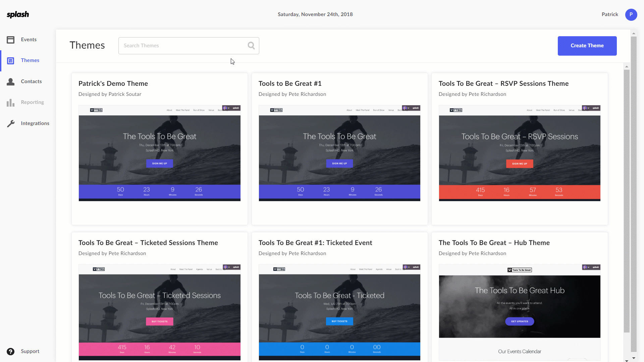Click the Themes page heading
The height and width of the screenshot is (362, 644).
pos(87,45)
